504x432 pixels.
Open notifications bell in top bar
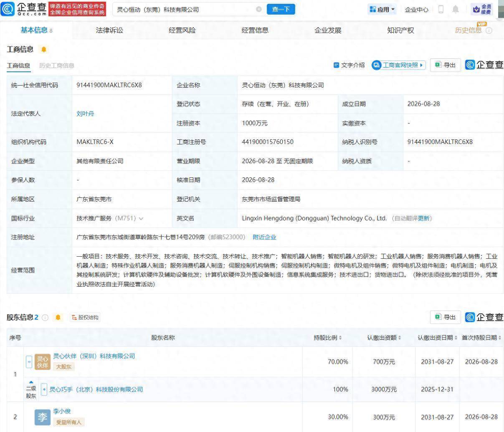[456, 9]
